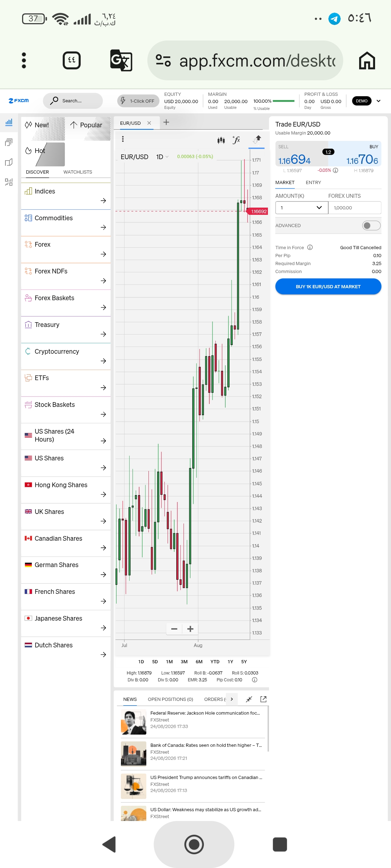This screenshot has height=868, width=391.
Task: Switch to WATCHLISTS tab
Action: (x=78, y=172)
